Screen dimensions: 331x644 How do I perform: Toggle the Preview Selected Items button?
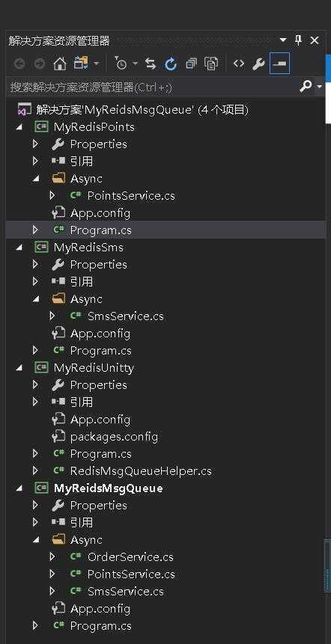pyautogui.click(x=279, y=64)
